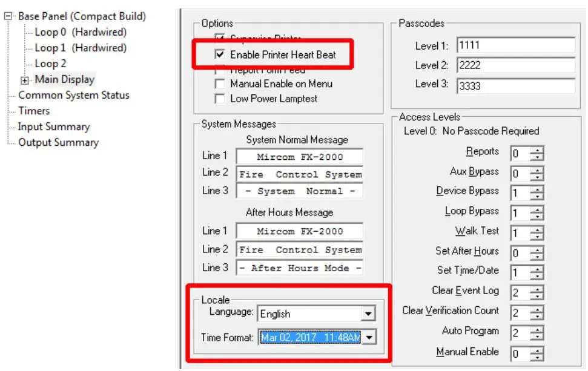This screenshot has width=588, height=371.
Task: Open the Language dropdown
Action: (x=368, y=314)
